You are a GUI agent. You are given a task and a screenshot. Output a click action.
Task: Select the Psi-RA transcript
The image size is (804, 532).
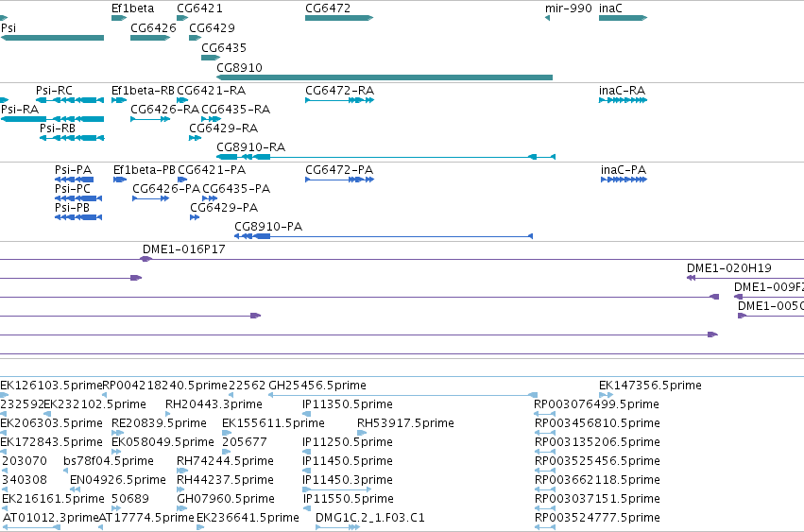52,119
